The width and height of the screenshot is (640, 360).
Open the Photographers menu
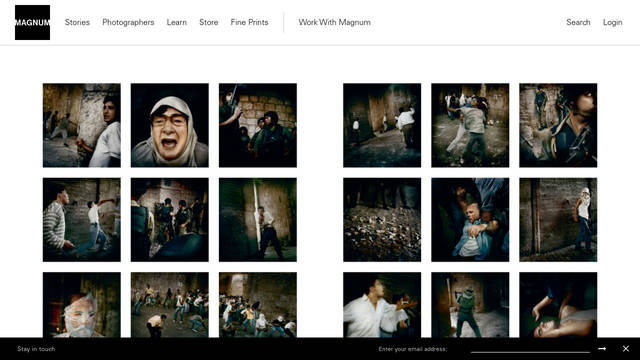click(x=128, y=22)
